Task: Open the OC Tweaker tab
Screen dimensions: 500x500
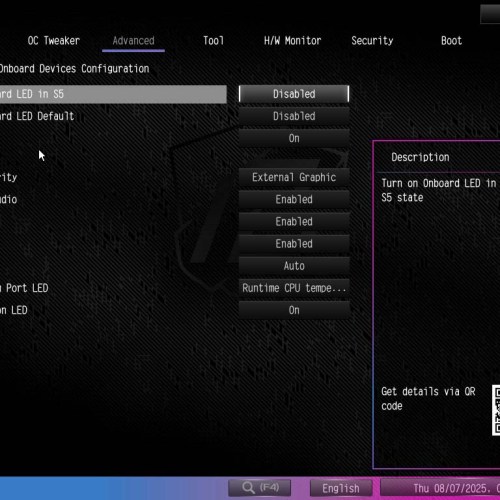Action: (x=54, y=41)
